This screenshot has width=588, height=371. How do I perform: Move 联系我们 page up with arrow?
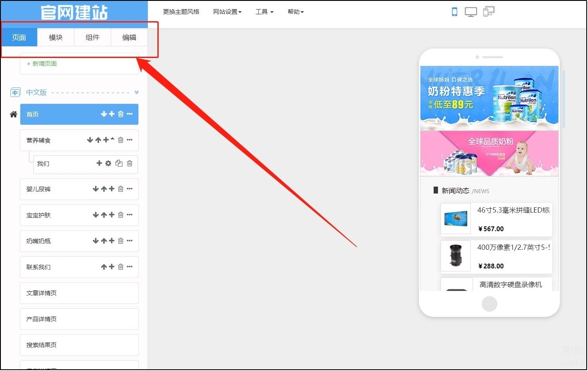[104, 267]
